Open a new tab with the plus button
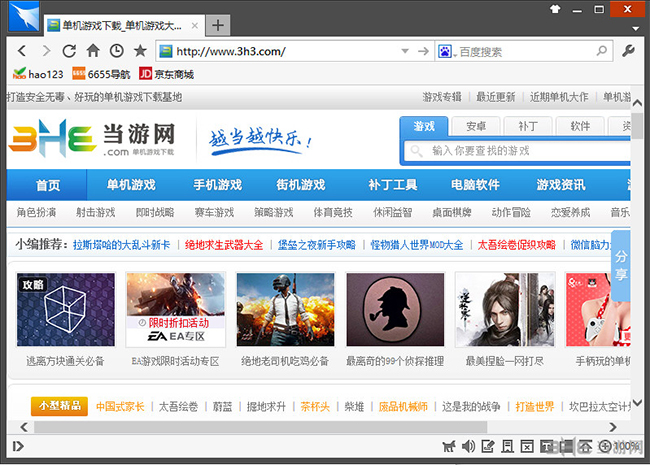Image resolution: width=650 pixels, height=465 pixels. [218, 25]
